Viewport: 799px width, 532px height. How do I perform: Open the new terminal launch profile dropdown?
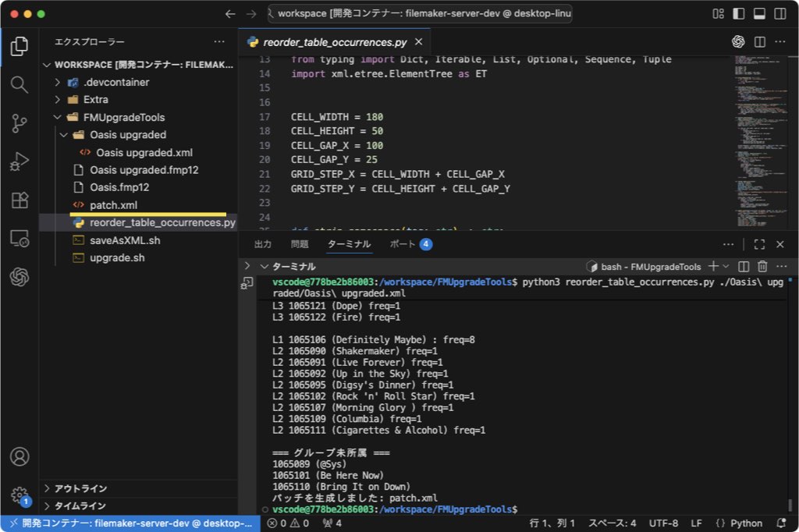coord(726,267)
